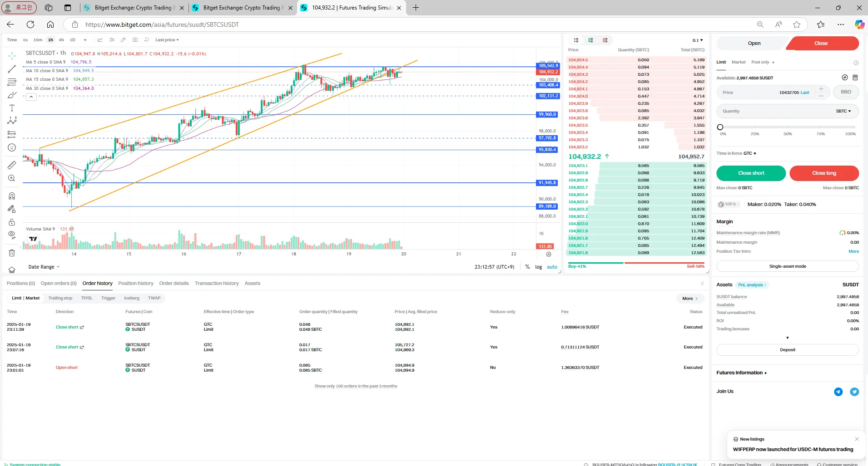Activate the ruler measure tool
The height and width of the screenshot is (466, 868).
point(12,165)
